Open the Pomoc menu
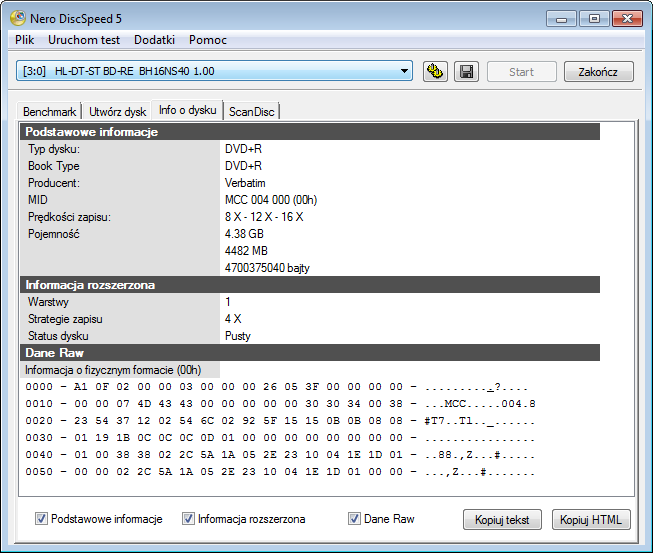The image size is (653, 553). (208, 40)
